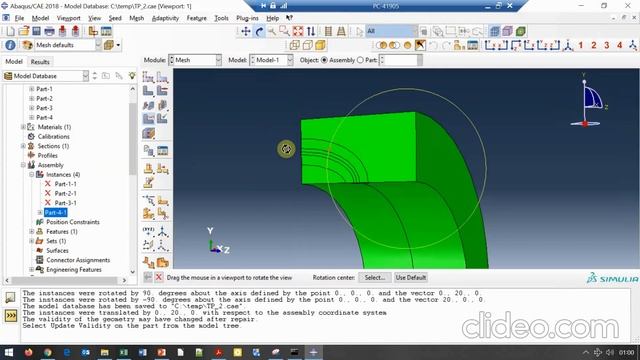640x360 pixels.
Task: Open the Adaptivity menu
Action: [165, 18]
